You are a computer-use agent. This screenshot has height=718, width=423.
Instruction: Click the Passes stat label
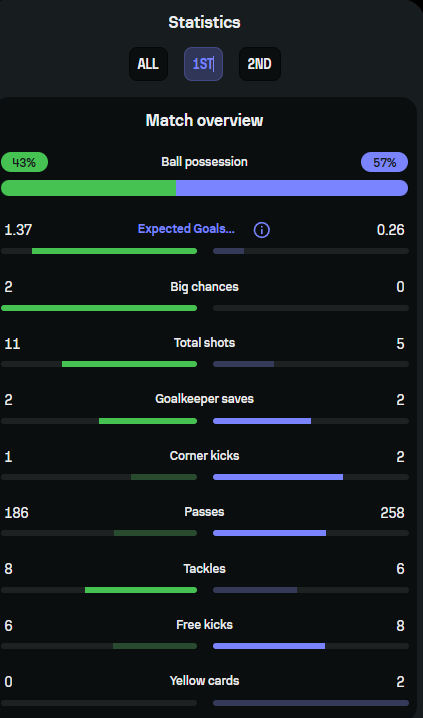pyautogui.click(x=204, y=511)
